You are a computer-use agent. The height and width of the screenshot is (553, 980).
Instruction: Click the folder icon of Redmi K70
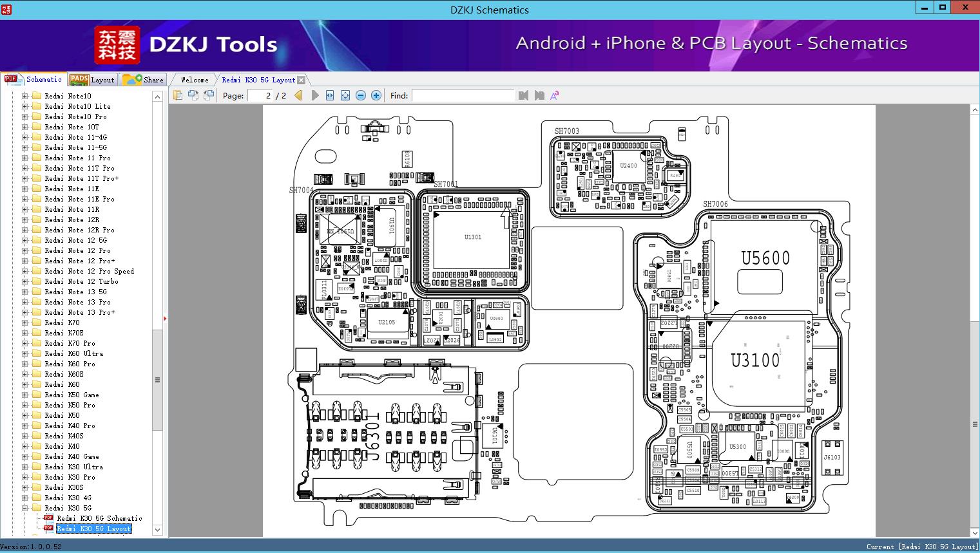click(x=37, y=323)
